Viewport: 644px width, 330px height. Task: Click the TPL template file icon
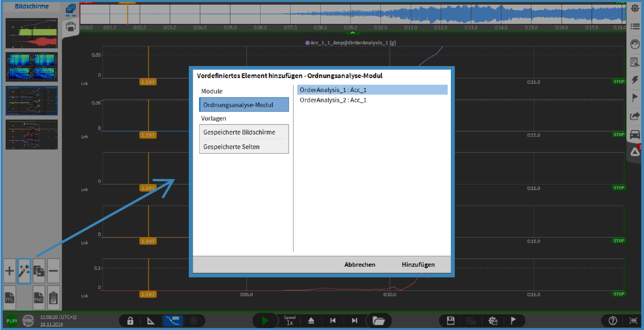point(9,298)
